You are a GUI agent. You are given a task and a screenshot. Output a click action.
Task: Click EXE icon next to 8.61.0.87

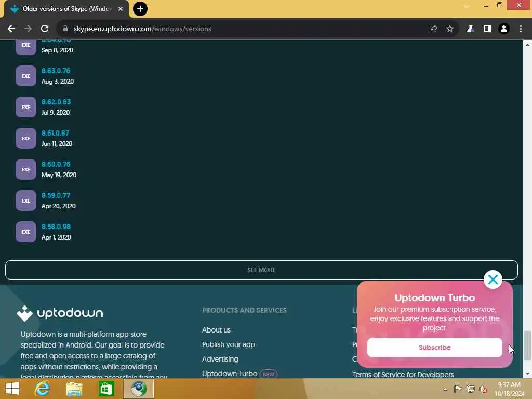point(26,138)
